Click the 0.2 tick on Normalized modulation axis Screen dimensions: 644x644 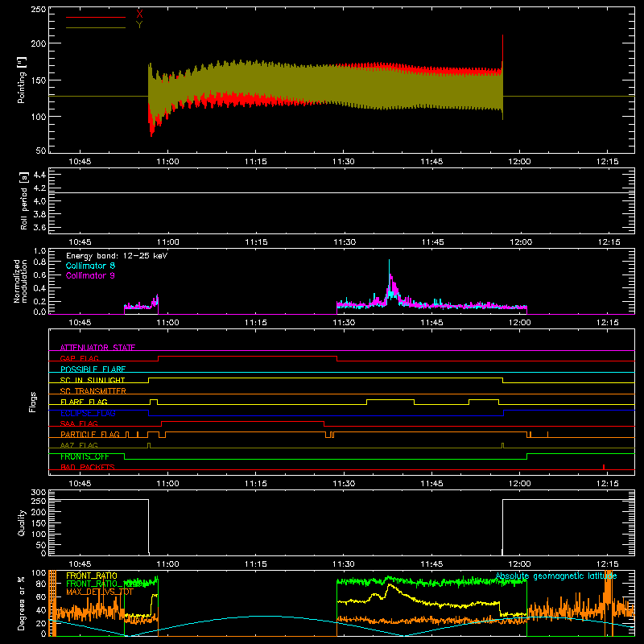pos(39,301)
